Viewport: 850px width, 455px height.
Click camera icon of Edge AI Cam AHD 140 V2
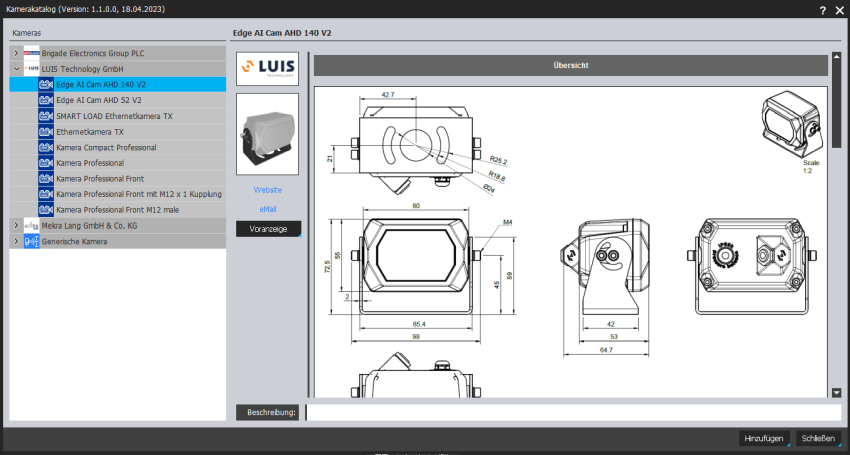[46, 85]
